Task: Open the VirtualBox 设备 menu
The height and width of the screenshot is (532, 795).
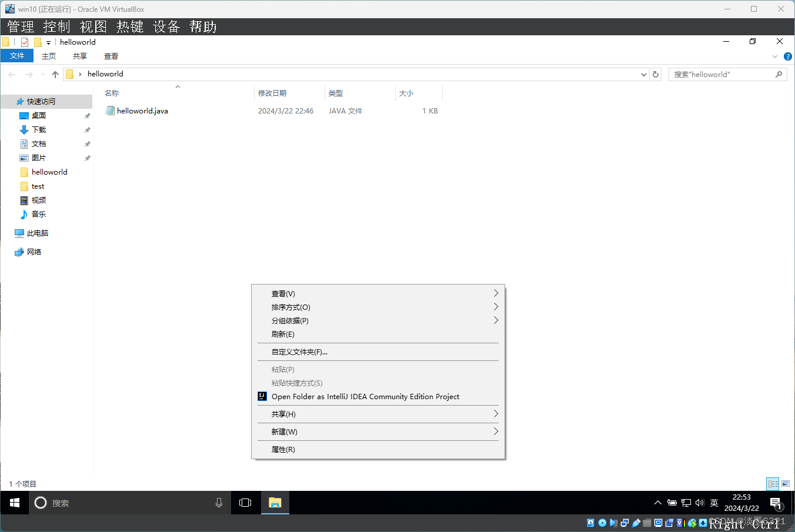Action: (166, 26)
